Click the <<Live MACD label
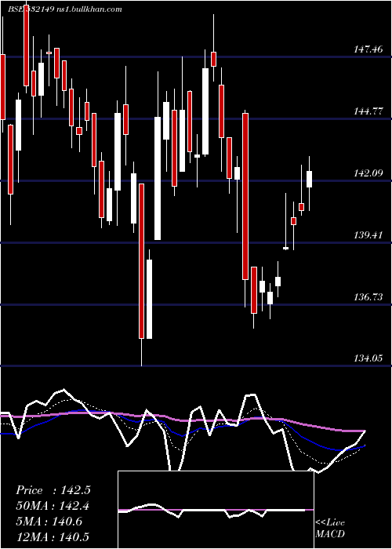 click(x=330, y=528)
